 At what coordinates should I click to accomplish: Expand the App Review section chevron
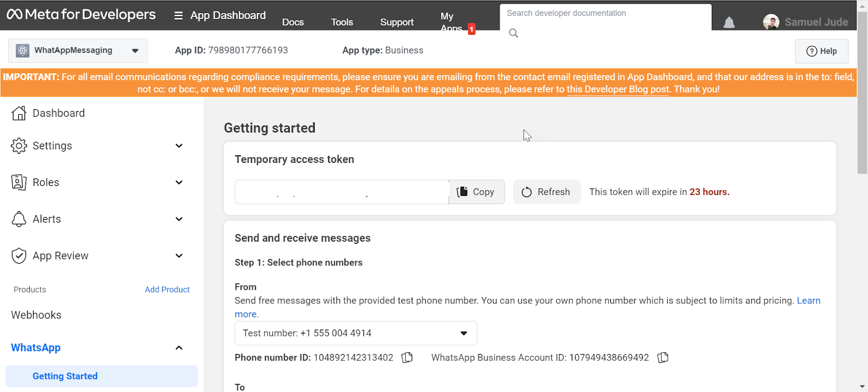(179, 256)
